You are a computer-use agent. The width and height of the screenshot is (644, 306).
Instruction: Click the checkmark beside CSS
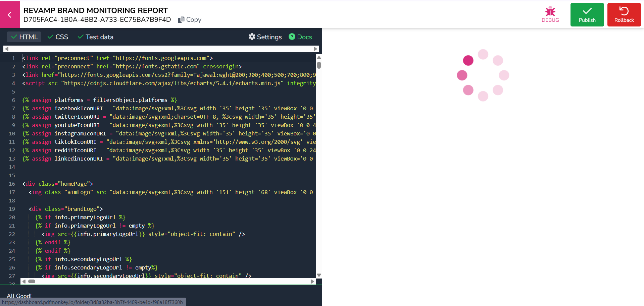point(50,37)
